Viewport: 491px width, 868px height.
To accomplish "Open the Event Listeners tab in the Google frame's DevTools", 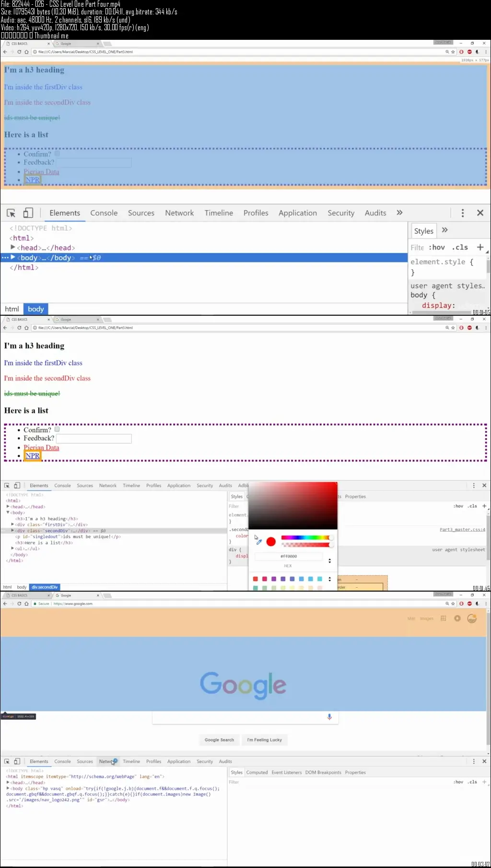I will pos(286,773).
